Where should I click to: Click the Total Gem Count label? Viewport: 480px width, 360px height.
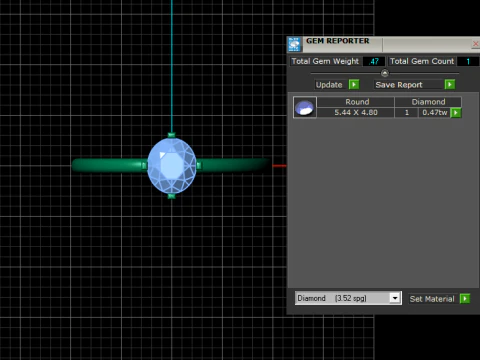click(422, 61)
